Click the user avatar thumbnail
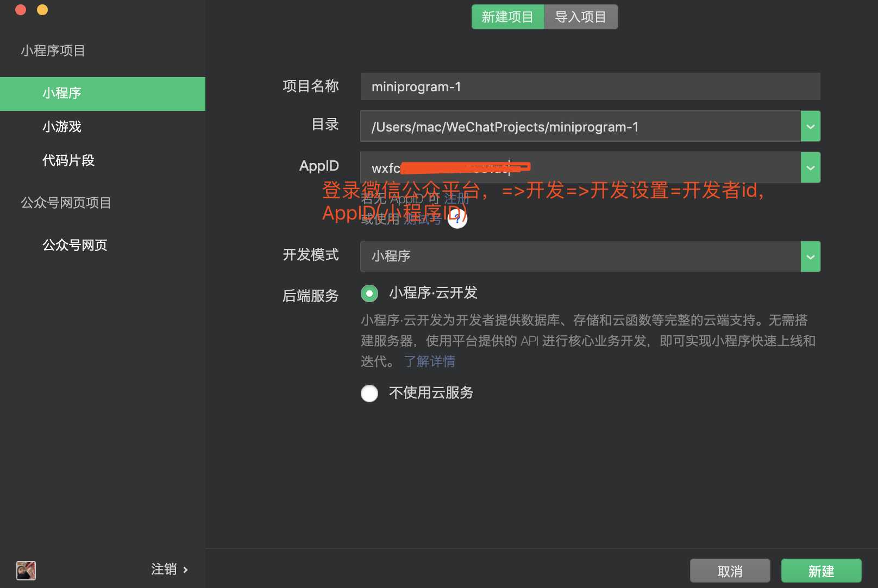The image size is (878, 588). pos(26,570)
